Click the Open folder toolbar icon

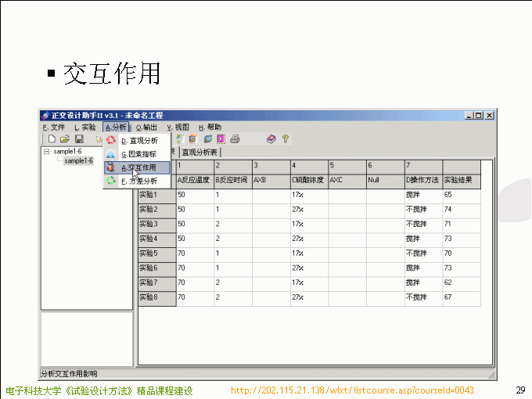pos(65,139)
